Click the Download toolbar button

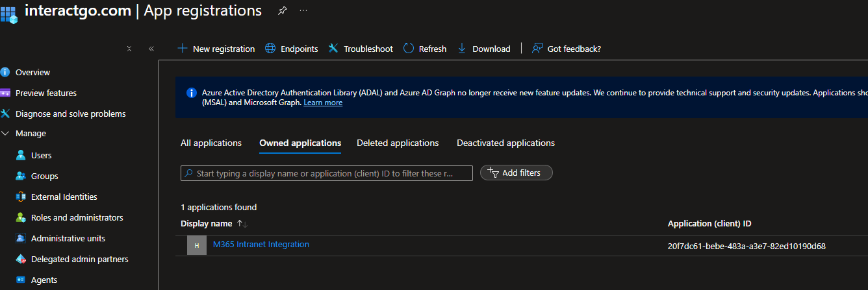click(484, 49)
